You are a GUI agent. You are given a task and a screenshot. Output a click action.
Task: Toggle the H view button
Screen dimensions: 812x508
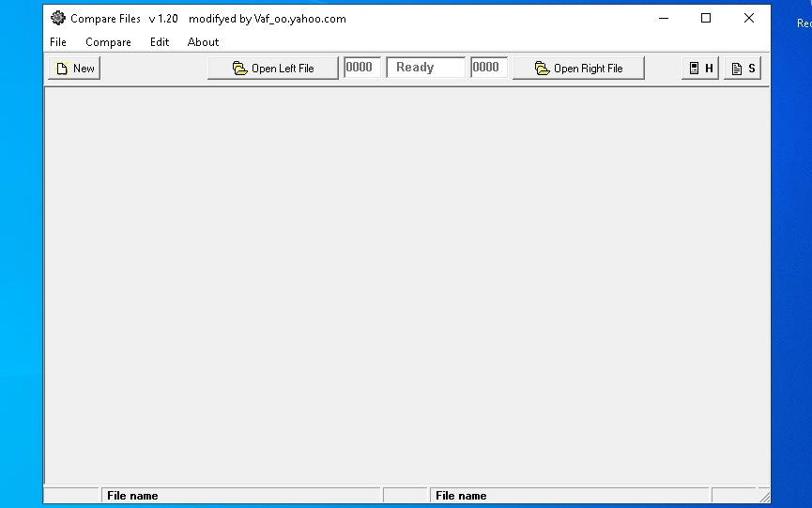tap(700, 69)
